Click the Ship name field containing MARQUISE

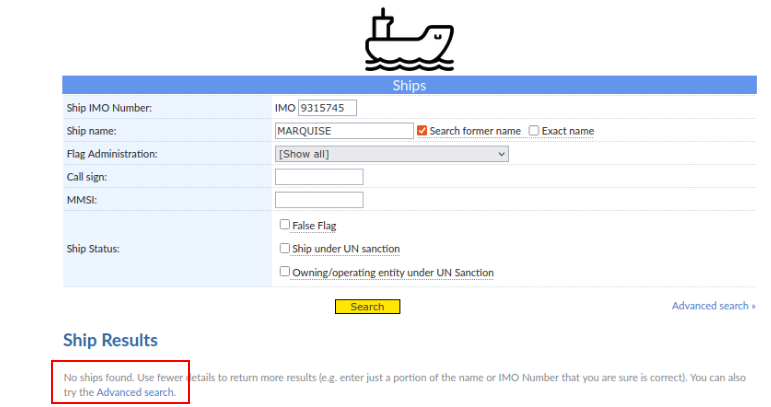(x=344, y=131)
